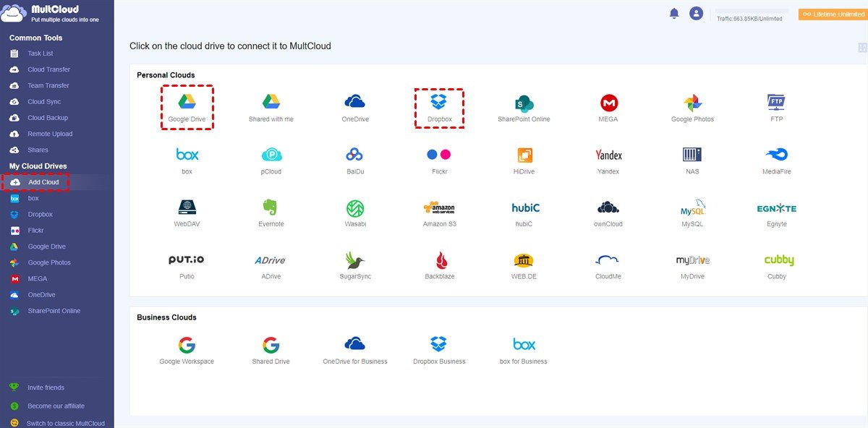Add pCloud drive
868x428 pixels.
(x=271, y=160)
